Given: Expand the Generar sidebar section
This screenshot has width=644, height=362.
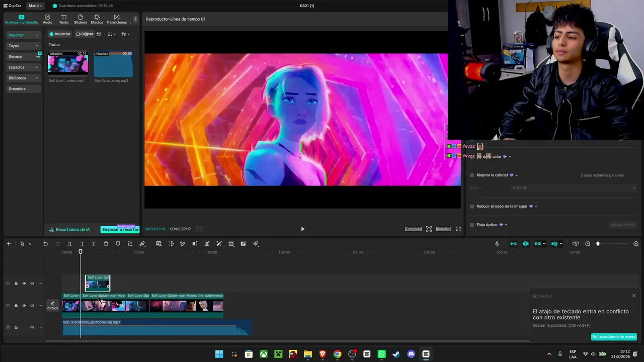Looking at the screenshot, I should click(x=23, y=56).
